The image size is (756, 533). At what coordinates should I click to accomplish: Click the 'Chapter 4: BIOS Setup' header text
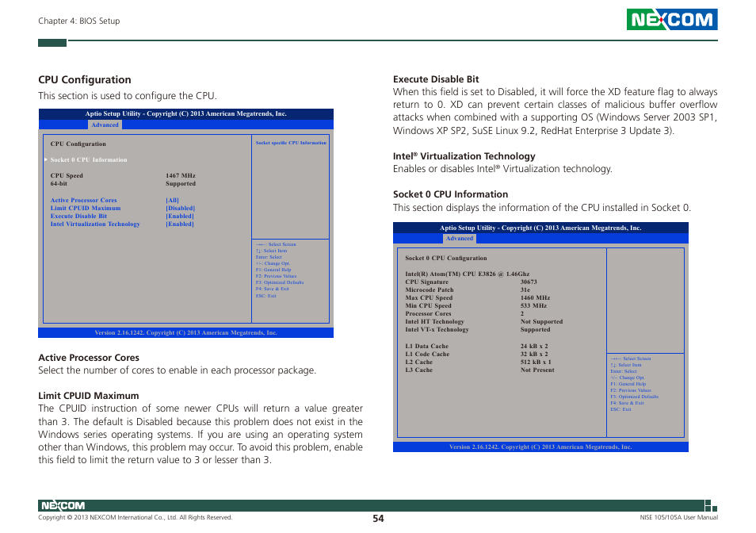79,21
